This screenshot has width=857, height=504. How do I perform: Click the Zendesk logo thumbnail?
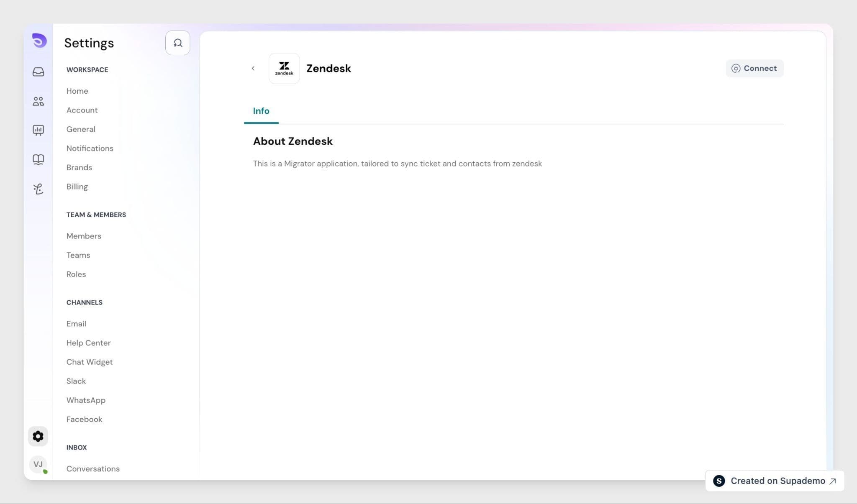[284, 68]
